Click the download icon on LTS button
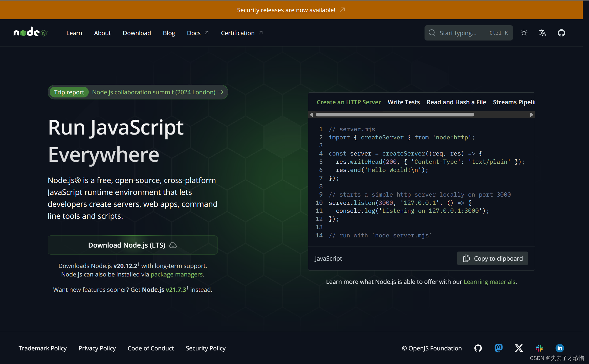Image resolution: width=589 pixels, height=364 pixels. (172, 245)
